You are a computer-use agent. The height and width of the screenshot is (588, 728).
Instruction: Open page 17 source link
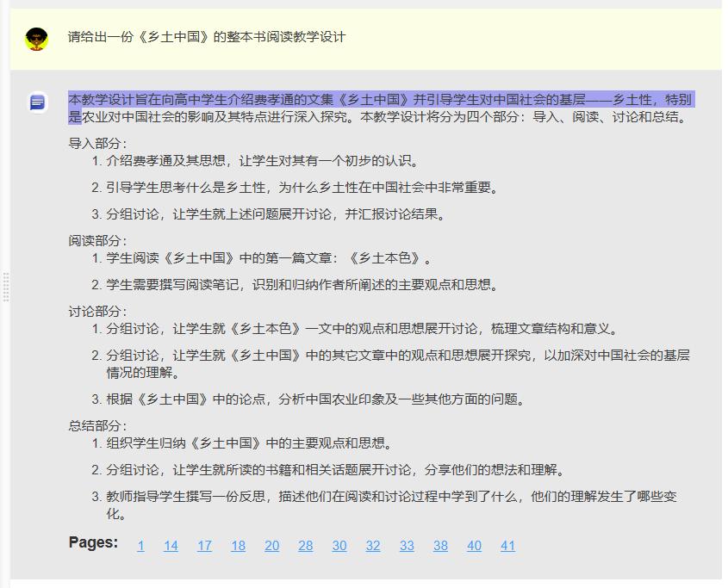pyautogui.click(x=204, y=546)
